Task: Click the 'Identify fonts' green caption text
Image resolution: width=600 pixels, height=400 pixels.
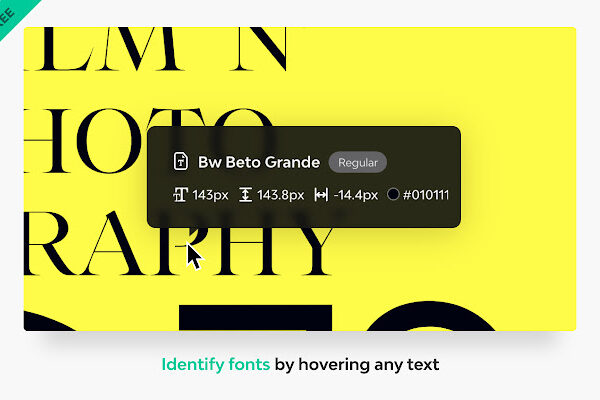Action: coord(216,364)
